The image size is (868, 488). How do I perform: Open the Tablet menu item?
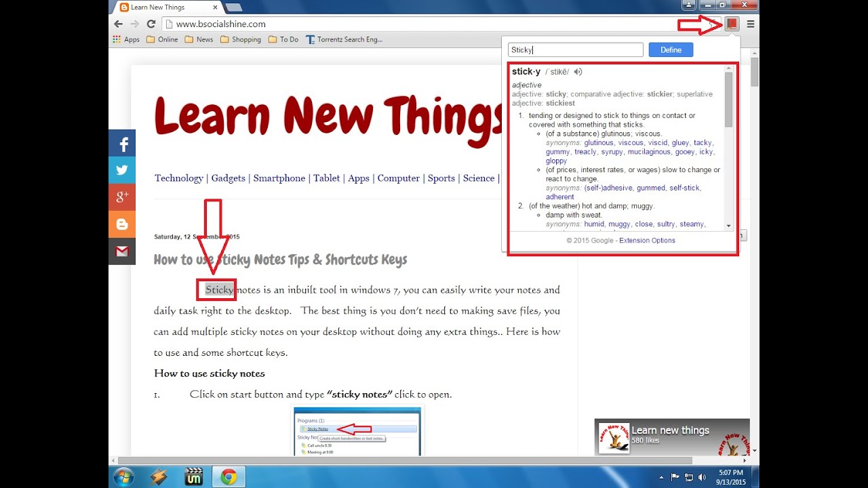point(327,178)
